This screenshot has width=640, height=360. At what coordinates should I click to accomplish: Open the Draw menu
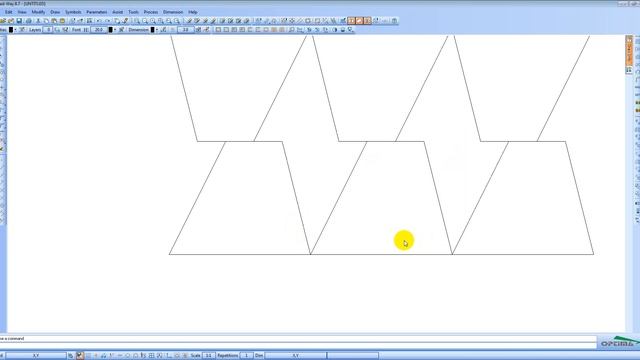(x=55, y=12)
